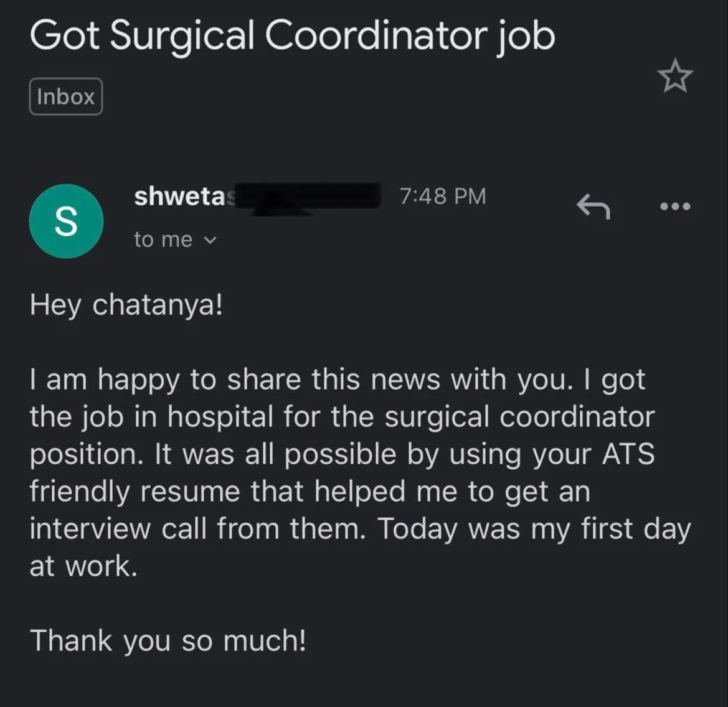Click the Inbox label tag

[66, 96]
